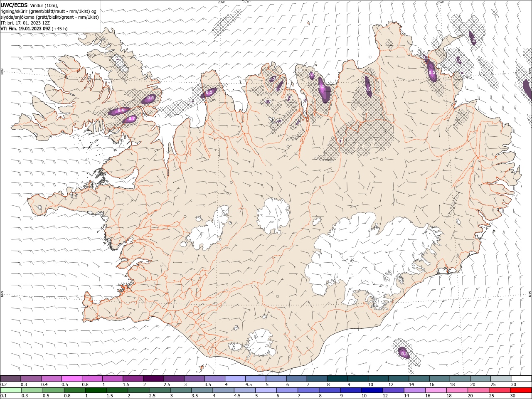
Task: Select the 25 mm light grey snow swatch
Action: click(x=500, y=379)
